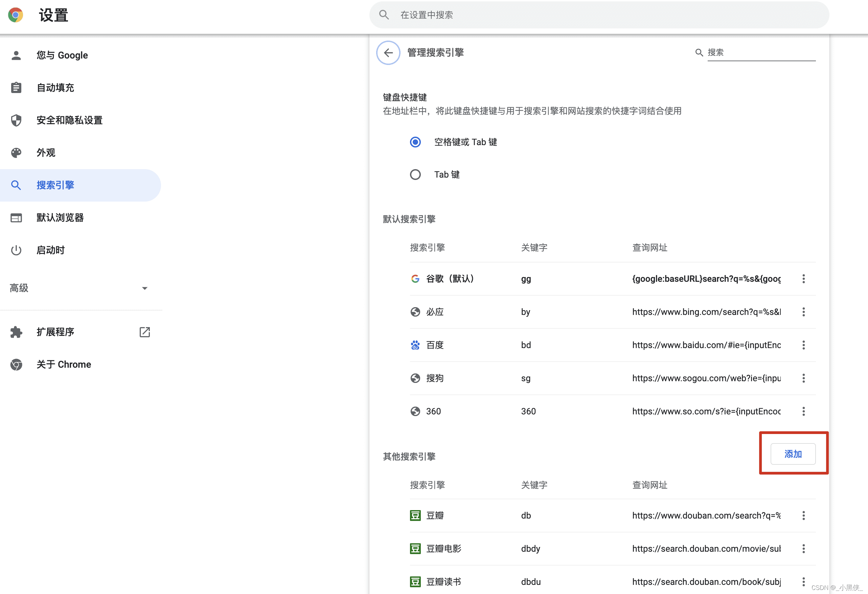This screenshot has height=594, width=868.
Task: Click the back arrow beside 管理搜索引擎
Action: tap(388, 53)
